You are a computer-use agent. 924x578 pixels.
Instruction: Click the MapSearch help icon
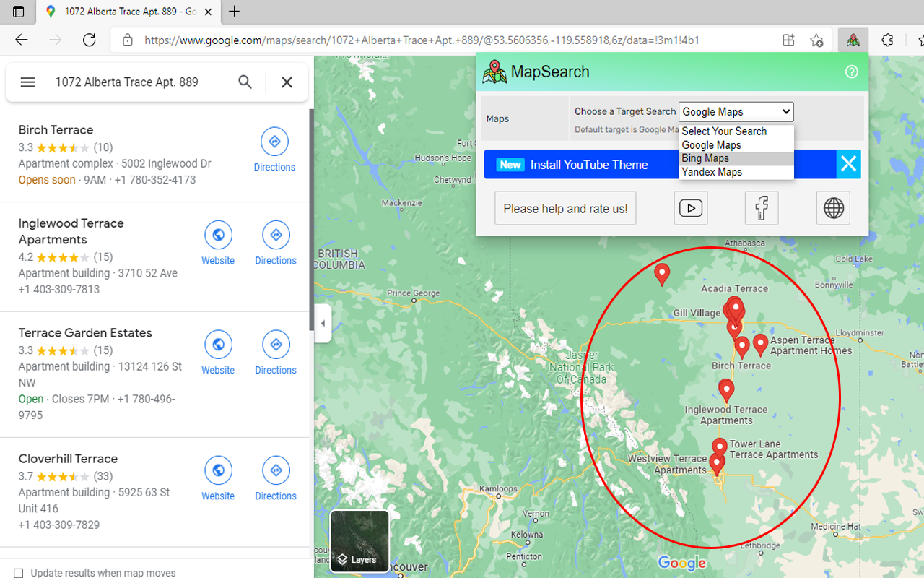click(x=851, y=72)
